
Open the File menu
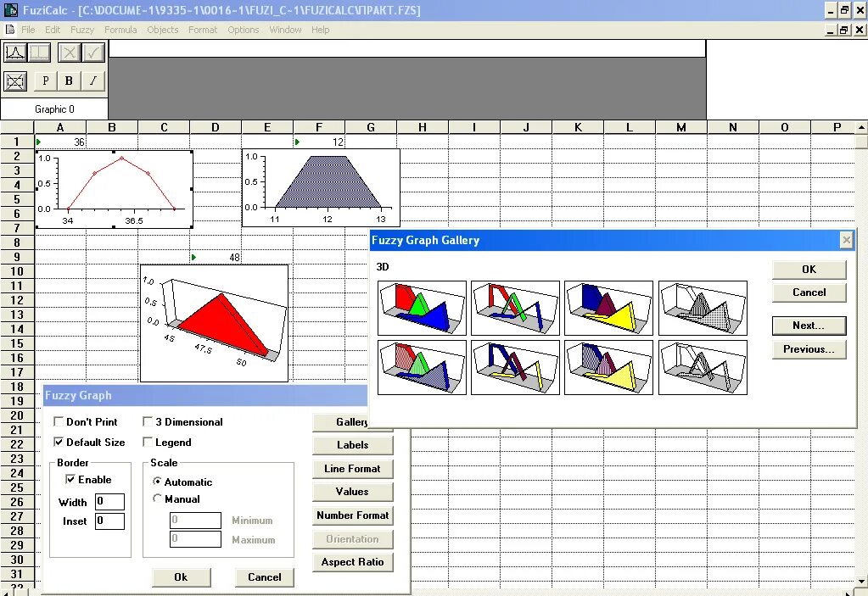28,30
